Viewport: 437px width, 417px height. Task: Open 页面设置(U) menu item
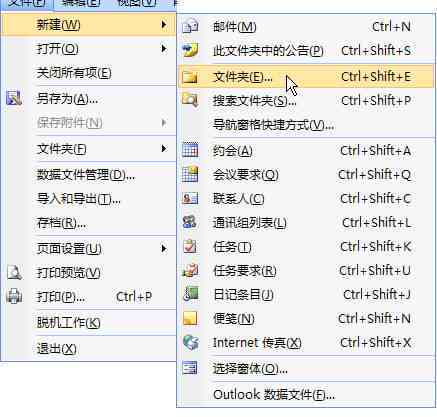88,249
